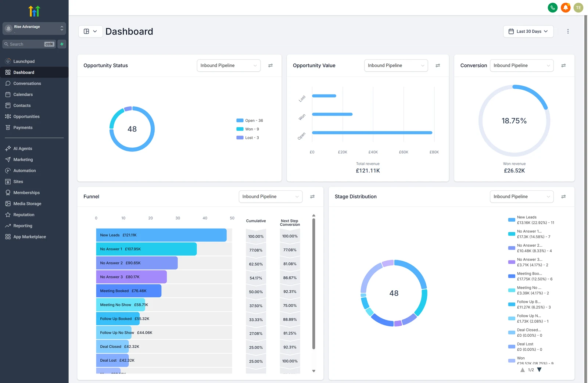Click the Reputation star icon
Viewport: 588px width, 383px height.
[8, 215]
